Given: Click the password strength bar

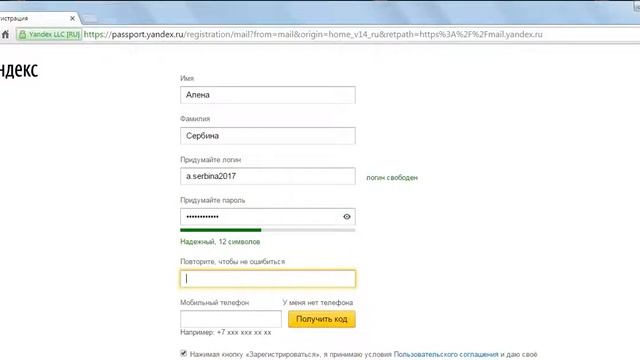Looking at the screenshot, I should click(268, 230).
